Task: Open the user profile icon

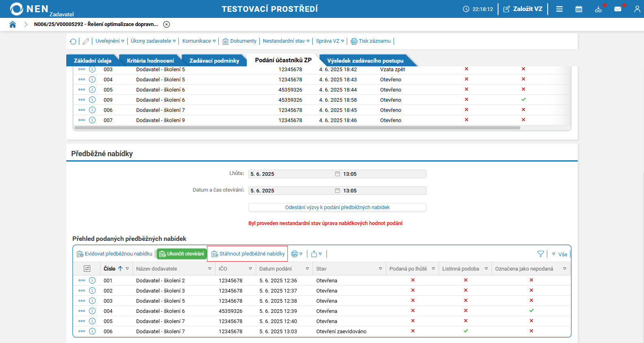Action: click(637, 9)
